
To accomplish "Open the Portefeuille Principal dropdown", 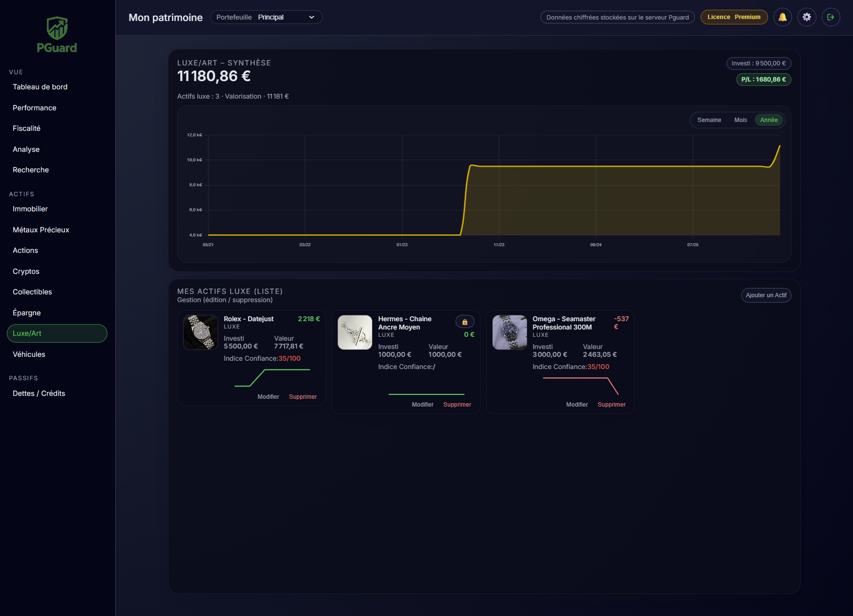I will (x=266, y=17).
